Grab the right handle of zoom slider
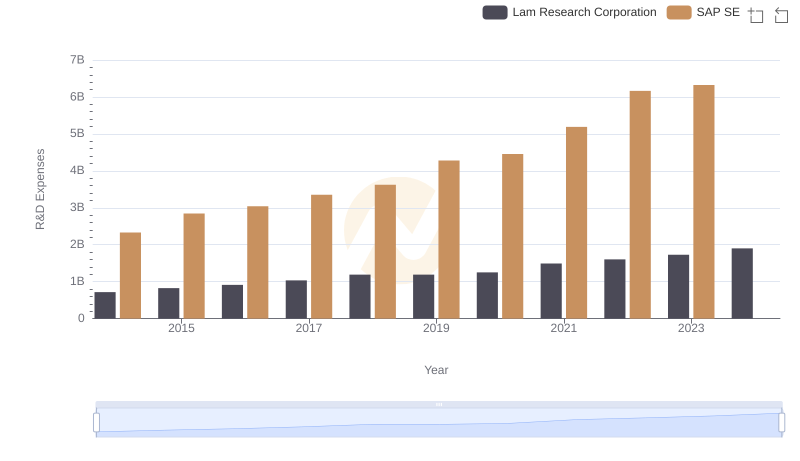 pyautogui.click(x=781, y=422)
